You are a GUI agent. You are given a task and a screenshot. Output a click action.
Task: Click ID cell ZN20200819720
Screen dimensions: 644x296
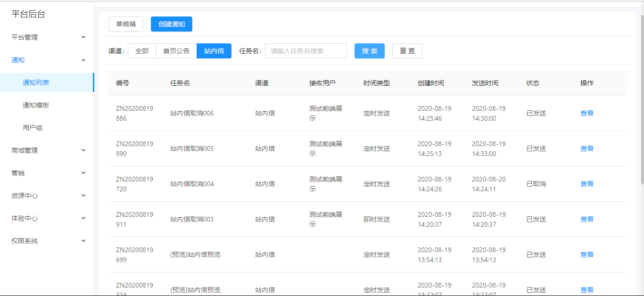pyautogui.click(x=134, y=184)
